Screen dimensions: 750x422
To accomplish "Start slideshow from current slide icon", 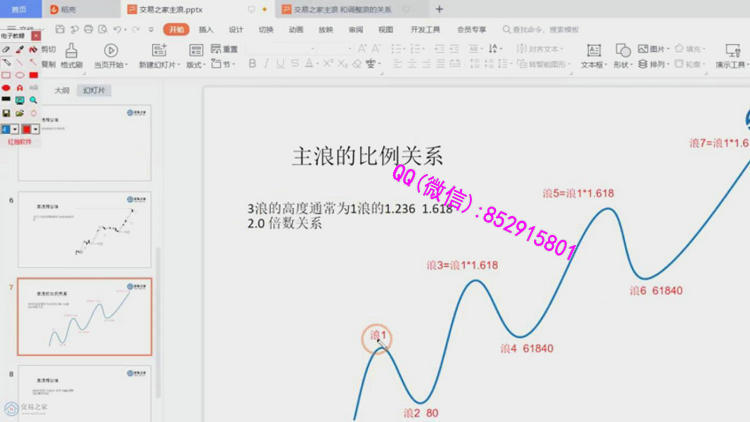I will pos(110,50).
